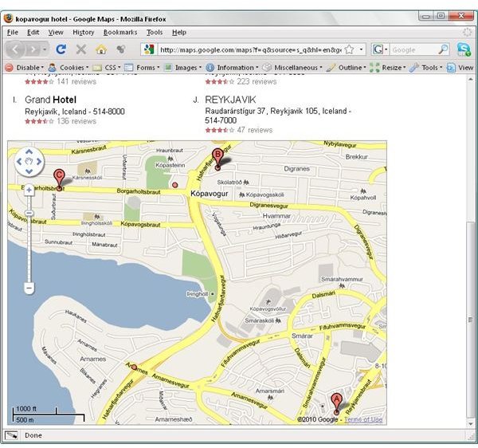Open the CSS toolbar dropdown
Image resolution: width=478 pixels, height=448 pixels.
(107, 68)
